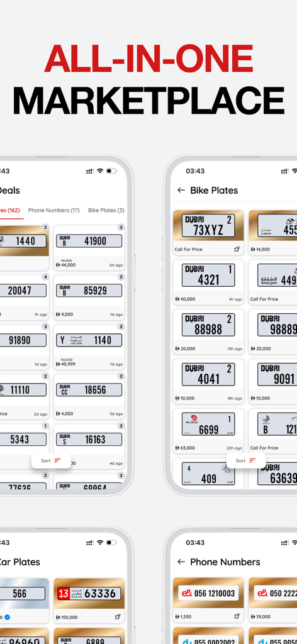The height and width of the screenshot is (644, 297).
Task: Tap the count badge on the 18656 card
Action: coord(121,376)
